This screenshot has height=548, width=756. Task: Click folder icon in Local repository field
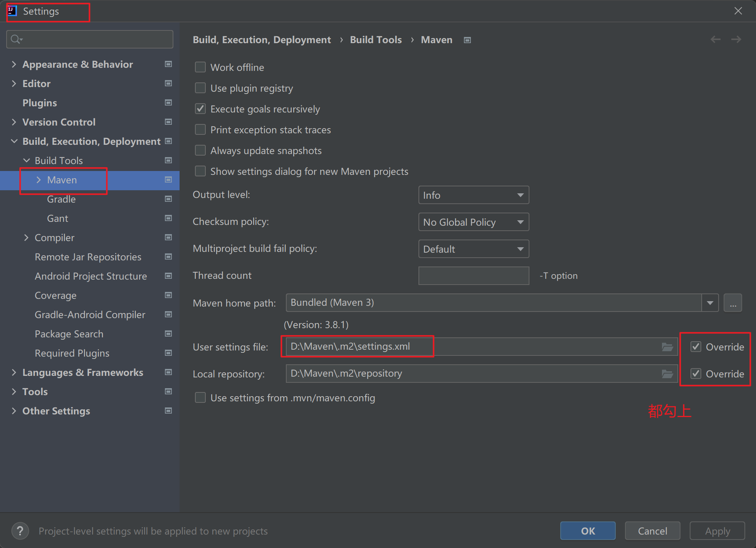click(667, 374)
